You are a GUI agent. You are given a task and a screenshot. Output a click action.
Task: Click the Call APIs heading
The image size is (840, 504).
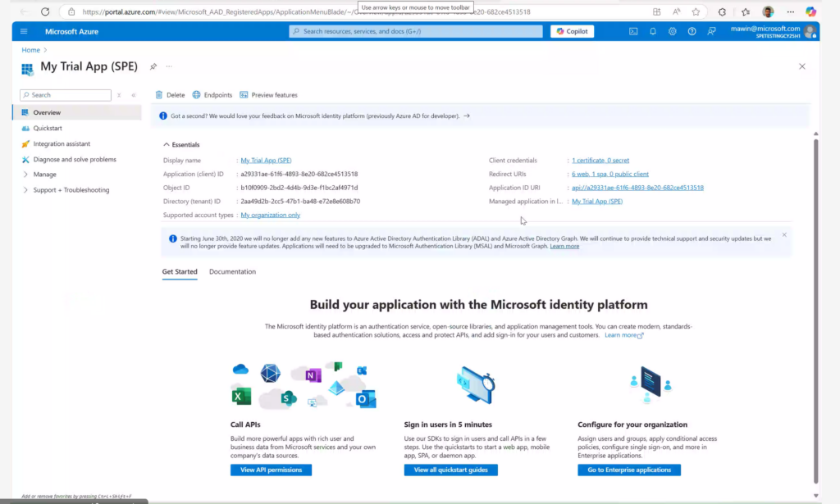245,425
